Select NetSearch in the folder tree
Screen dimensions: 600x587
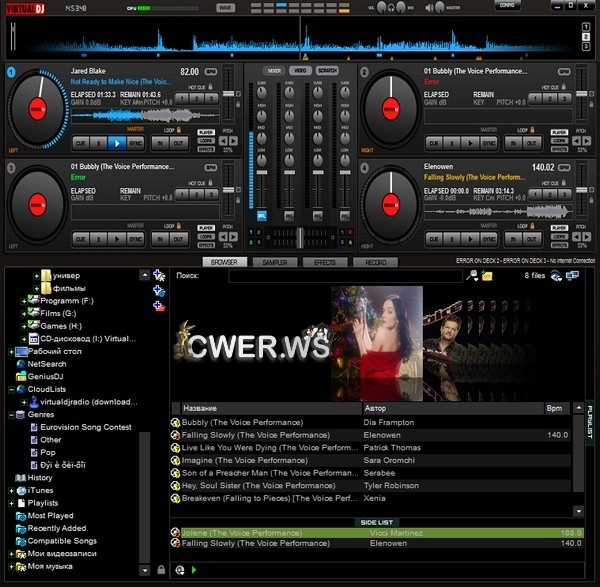tap(40, 364)
